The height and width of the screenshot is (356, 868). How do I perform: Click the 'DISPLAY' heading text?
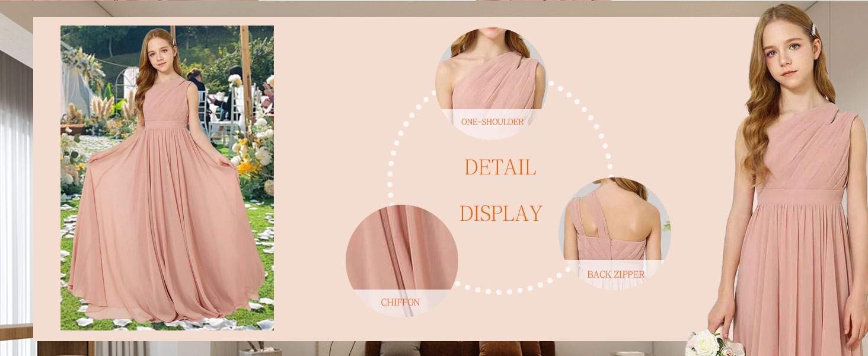click(x=501, y=213)
